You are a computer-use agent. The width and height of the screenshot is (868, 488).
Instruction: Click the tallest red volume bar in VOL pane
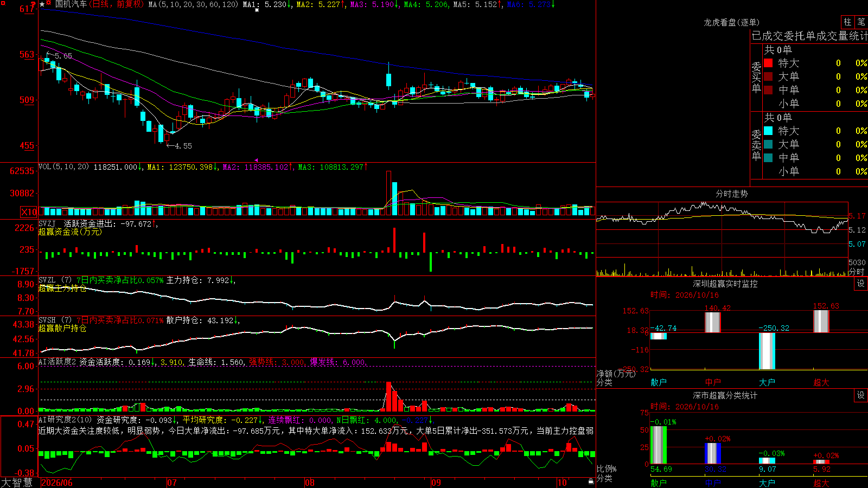(x=388, y=193)
